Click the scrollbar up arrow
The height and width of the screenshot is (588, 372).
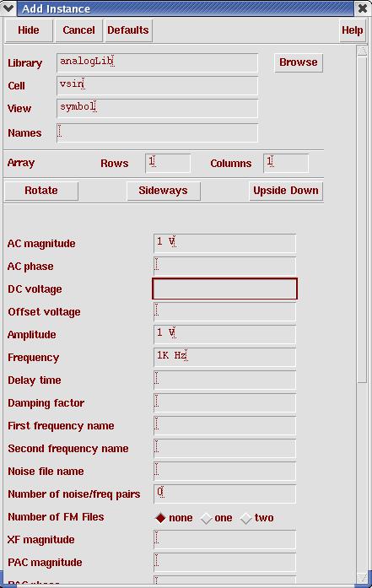[x=362, y=51]
